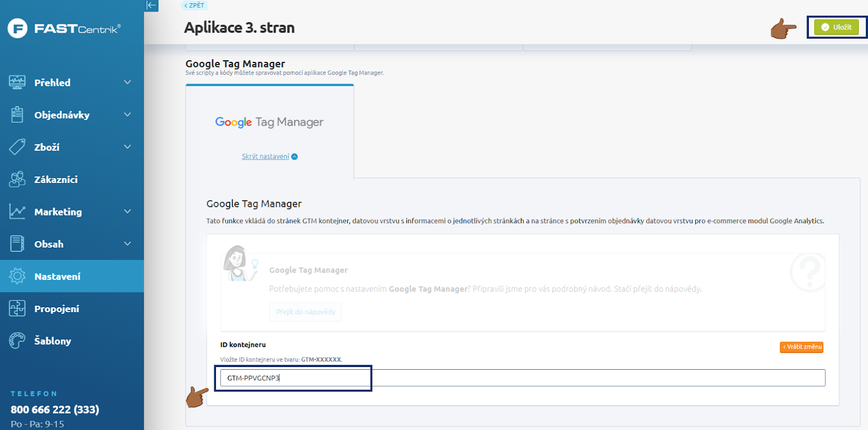Click the Obsah document icon
This screenshot has height=430, width=868.
(x=17, y=244)
